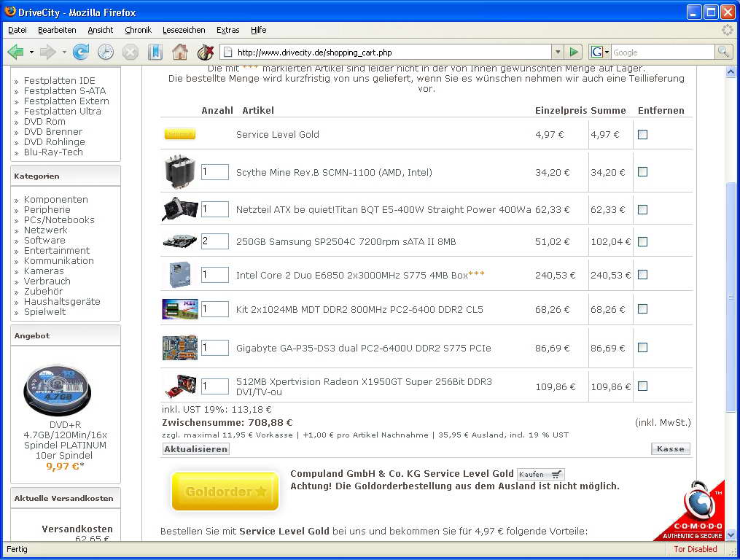Click the Samsung quantity field showing 2
This screenshot has height=560, width=740.
tap(215, 241)
